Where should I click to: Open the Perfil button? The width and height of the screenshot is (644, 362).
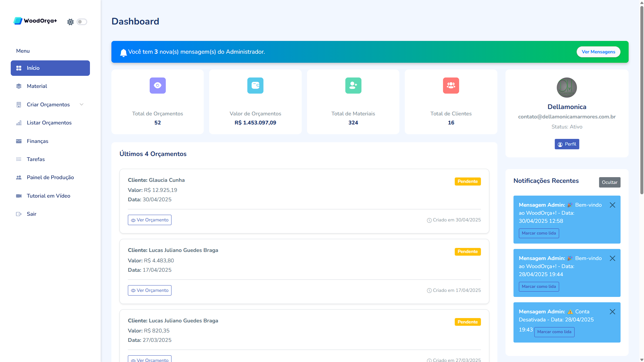click(x=566, y=144)
